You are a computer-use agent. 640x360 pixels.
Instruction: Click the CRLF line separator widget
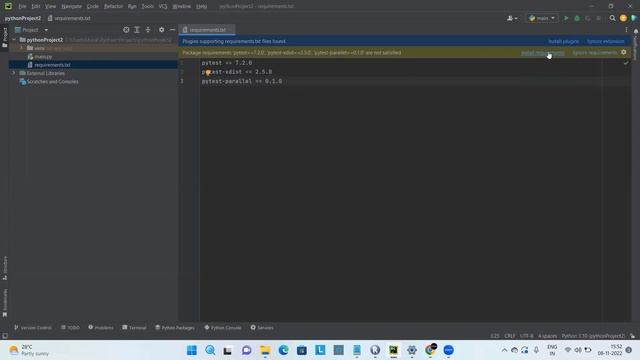[509, 336]
